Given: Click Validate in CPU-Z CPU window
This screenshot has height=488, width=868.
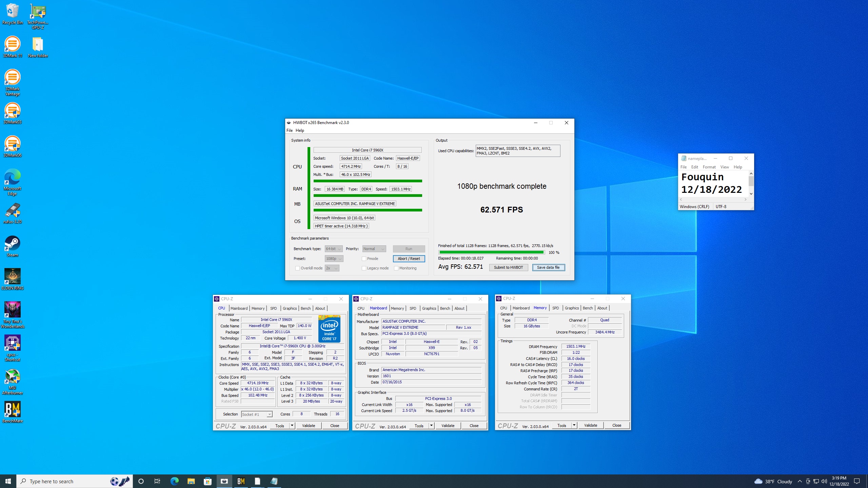Looking at the screenshot, I should pyautogui.click(x=309, y=426).
